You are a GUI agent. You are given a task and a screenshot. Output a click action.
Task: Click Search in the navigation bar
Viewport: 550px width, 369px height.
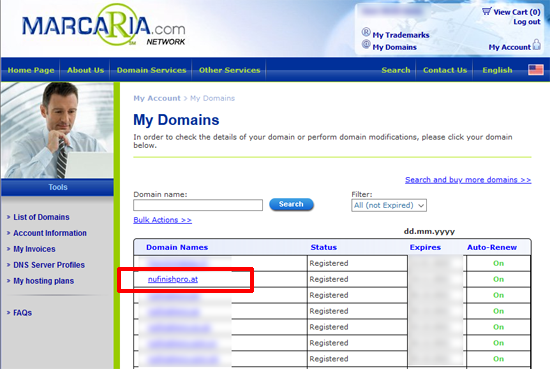(x=396, y=70)
